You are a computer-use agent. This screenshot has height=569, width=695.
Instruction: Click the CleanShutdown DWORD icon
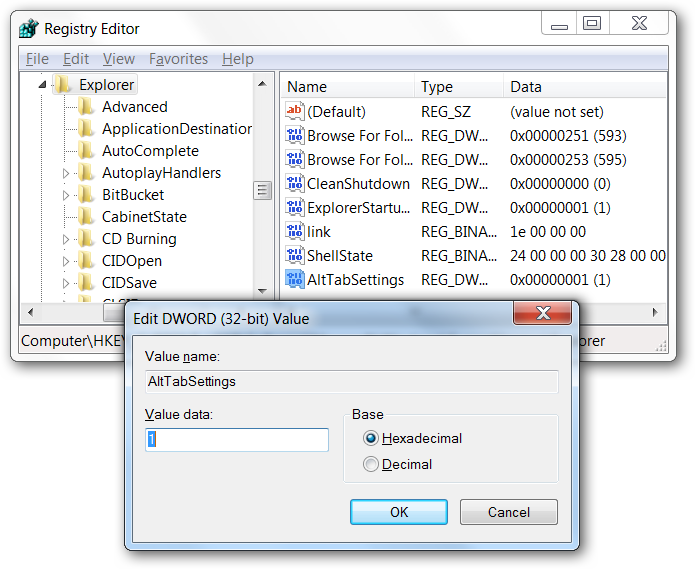coord(295,183)
